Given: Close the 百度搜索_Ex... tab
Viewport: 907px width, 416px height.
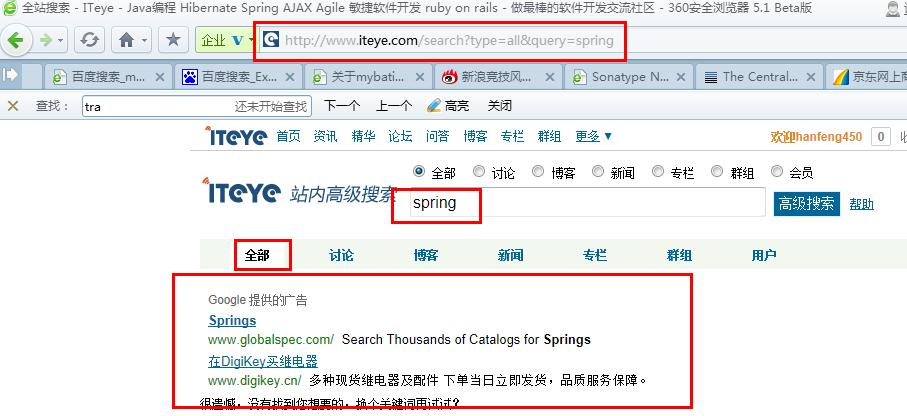Looking at the screenshot, I should (290, 77).
